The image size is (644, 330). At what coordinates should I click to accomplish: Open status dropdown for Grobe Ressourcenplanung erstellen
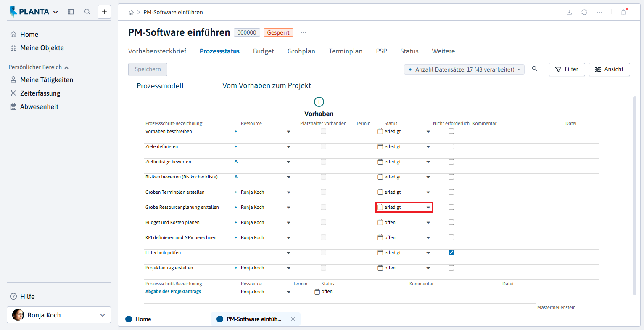(x=428, y=208)
